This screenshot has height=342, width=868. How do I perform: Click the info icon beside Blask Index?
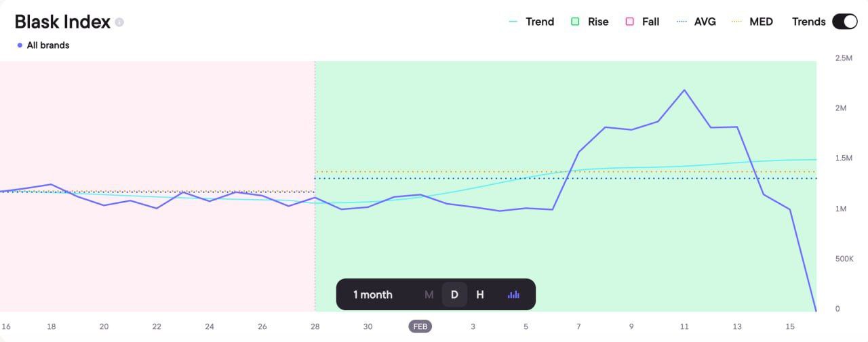click(x=119, y=22)
